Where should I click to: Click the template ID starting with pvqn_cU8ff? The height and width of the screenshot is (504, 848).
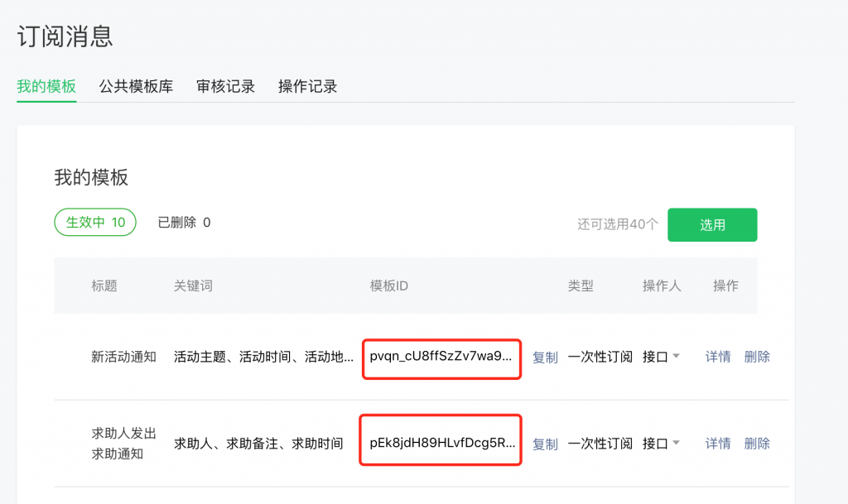tap(441, 357)
